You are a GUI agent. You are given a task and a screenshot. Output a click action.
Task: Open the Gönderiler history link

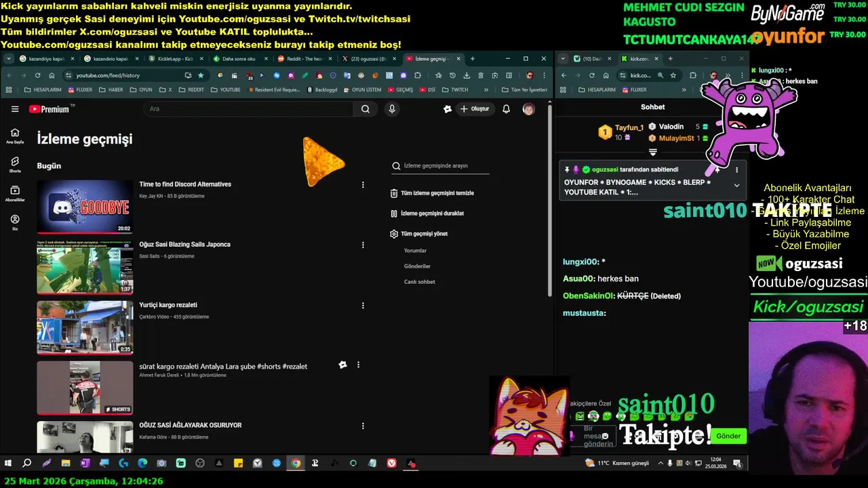(x=417, y=266)
